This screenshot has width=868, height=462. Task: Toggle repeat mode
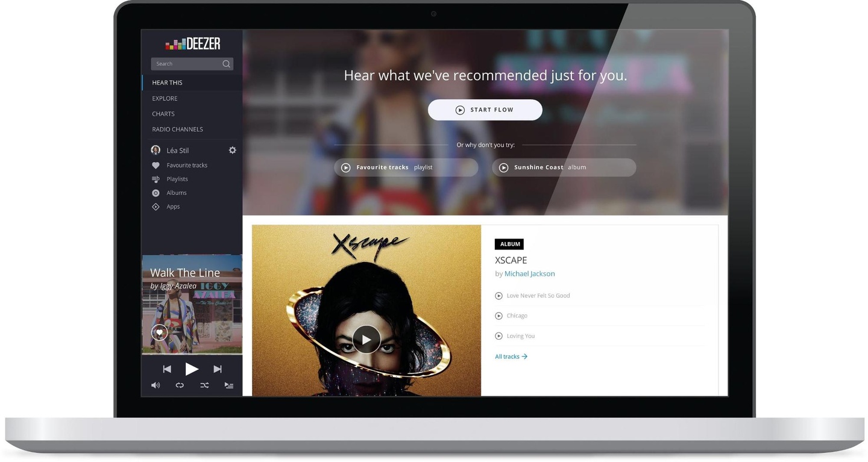pyautogui.click(x=180, y=386)
